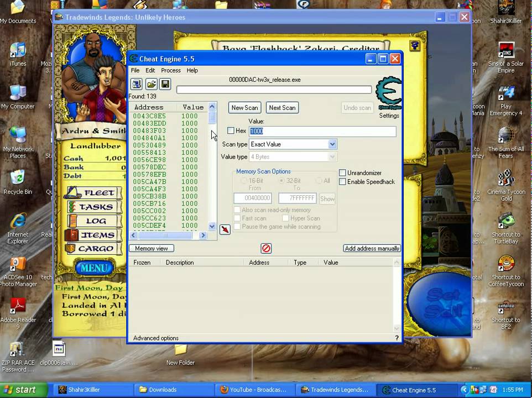Toggle Hyper Scan checkbox
The height and width of the screenshot is (398, 532).
pos(286,218)
